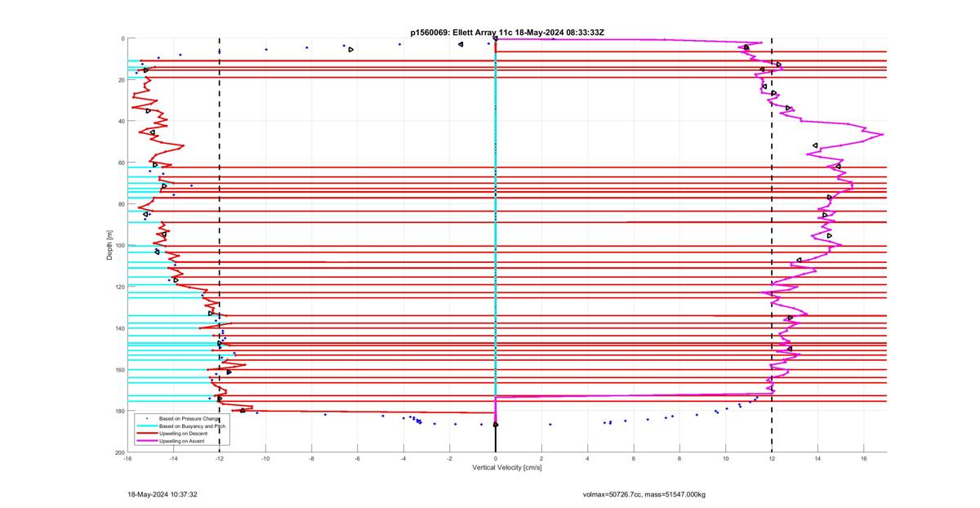Viewport: 980px width, 508px height.
Task: Click y-axis tick label '80'
Action: tap(121, 204)
